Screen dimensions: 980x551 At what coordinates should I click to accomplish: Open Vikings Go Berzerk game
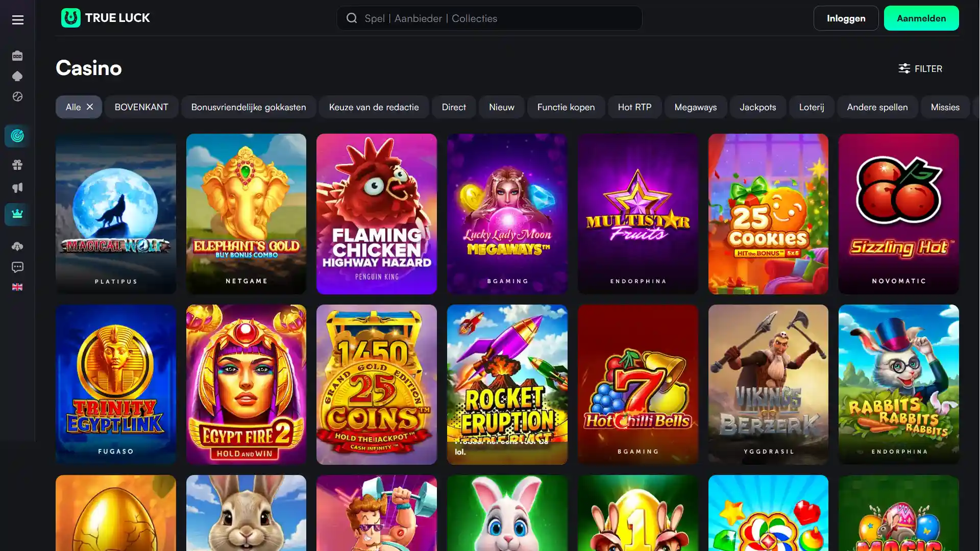click(x=768, y=385)
